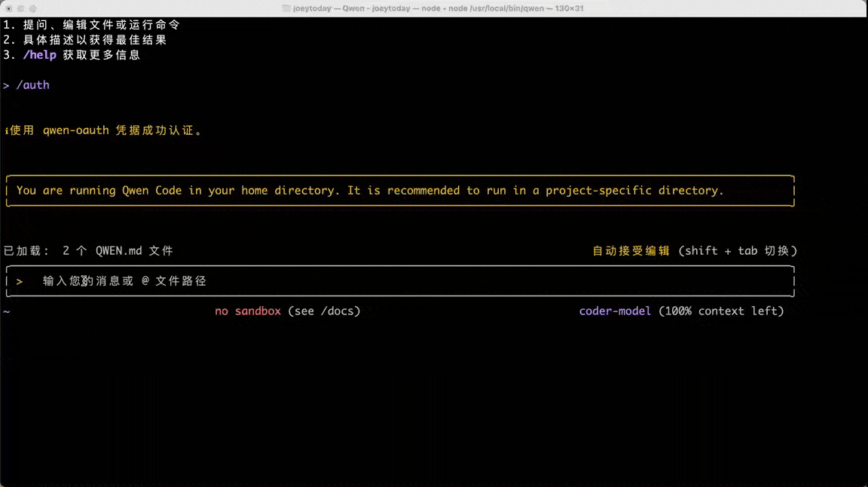Minimize the terminal window

coord(20,8)
